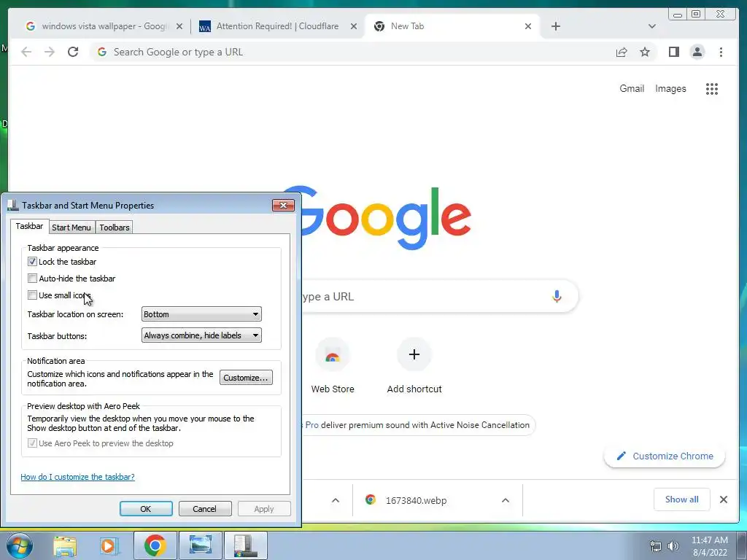Click Chrome's back navigation arrow

pos(26,52)
